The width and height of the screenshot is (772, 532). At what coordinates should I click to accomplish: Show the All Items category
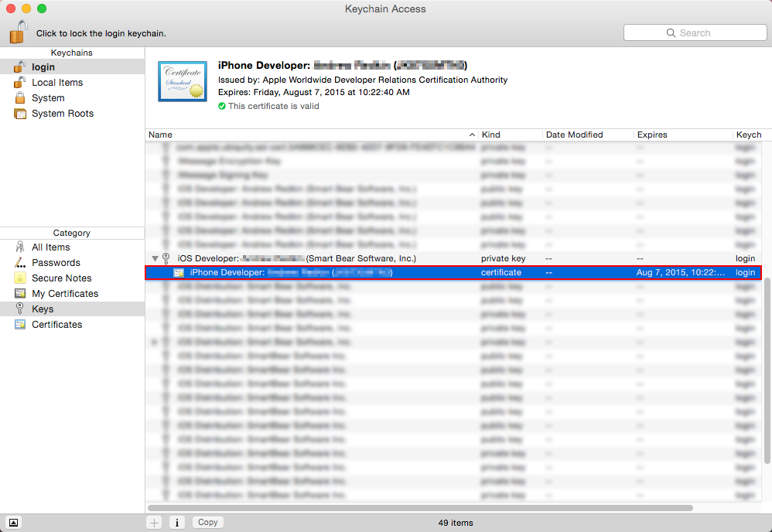[73, 247]
